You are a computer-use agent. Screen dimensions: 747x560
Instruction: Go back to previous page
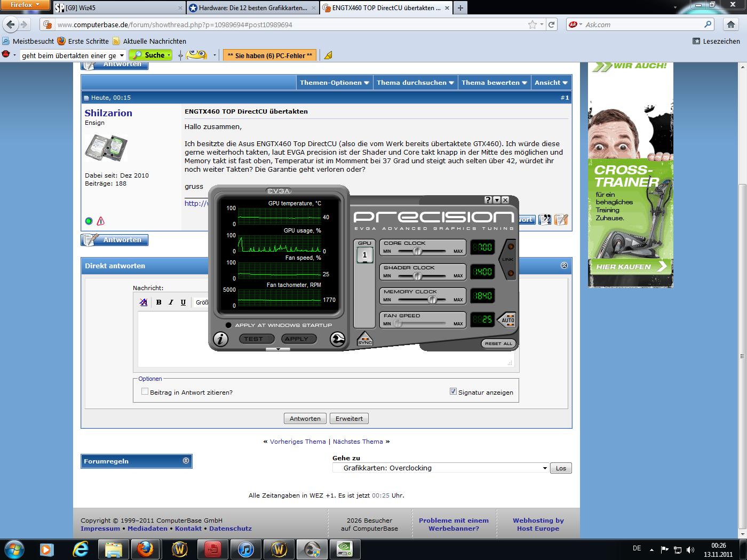pos(11,25)
